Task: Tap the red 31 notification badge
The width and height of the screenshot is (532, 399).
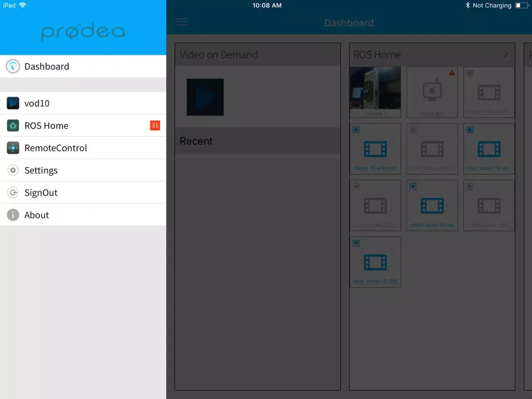Action: pos(155,125)
